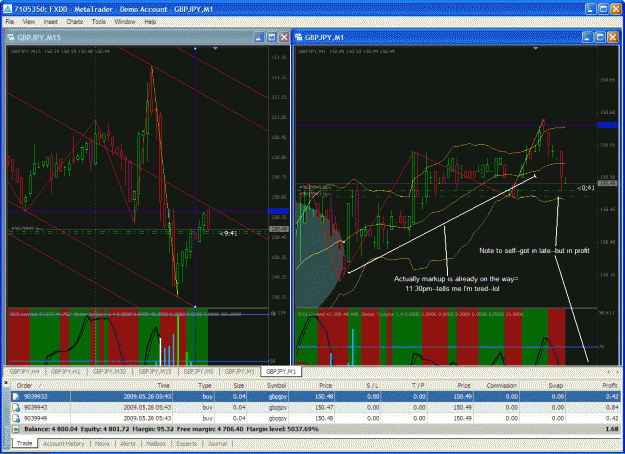
Task: Sort orders by the Type column header
Action: (x=204, y=385)
